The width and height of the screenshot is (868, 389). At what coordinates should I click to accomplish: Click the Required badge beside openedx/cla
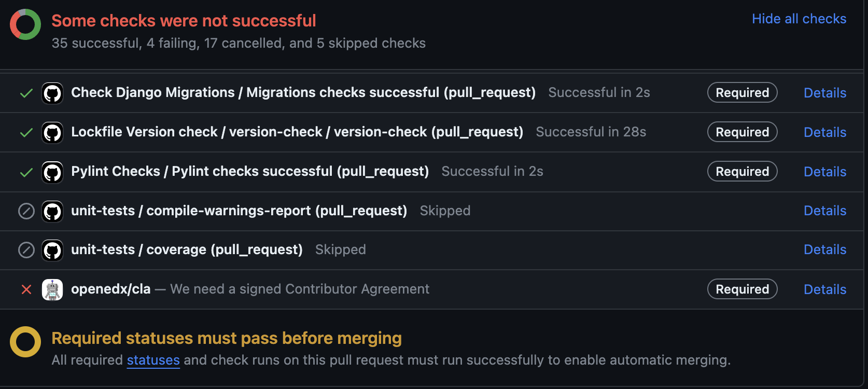point(742,289)
